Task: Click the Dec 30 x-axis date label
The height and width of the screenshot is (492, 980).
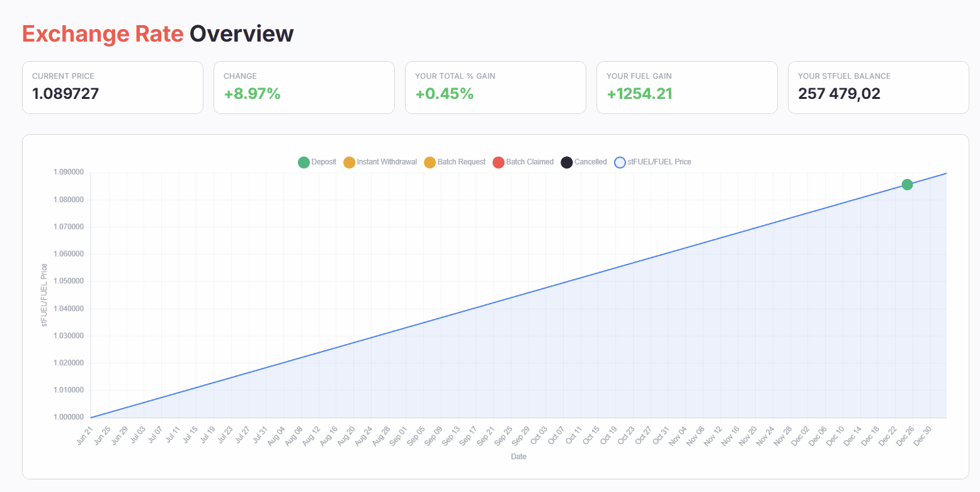Action: 923,435
